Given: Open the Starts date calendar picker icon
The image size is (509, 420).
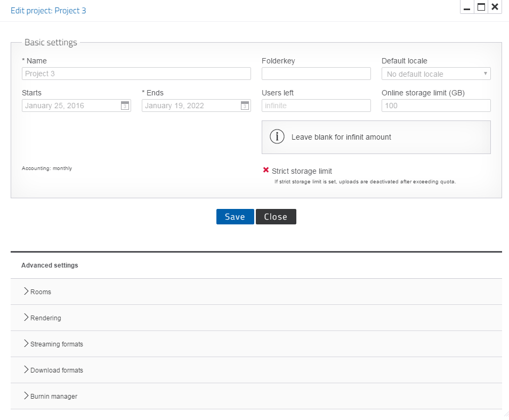Looking at the screenshot, I should [125, 106].
